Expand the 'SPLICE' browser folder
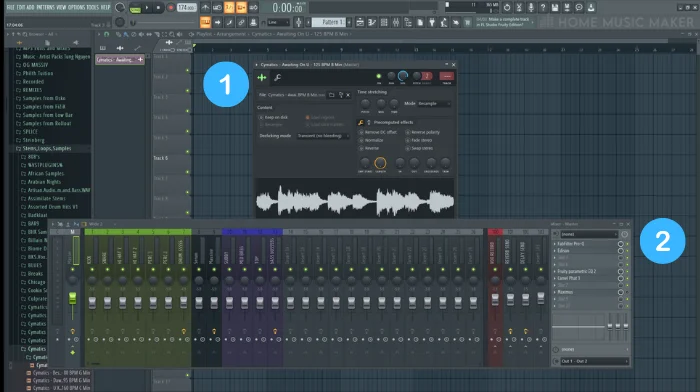The image size is (700, 392). click(30, 132)
